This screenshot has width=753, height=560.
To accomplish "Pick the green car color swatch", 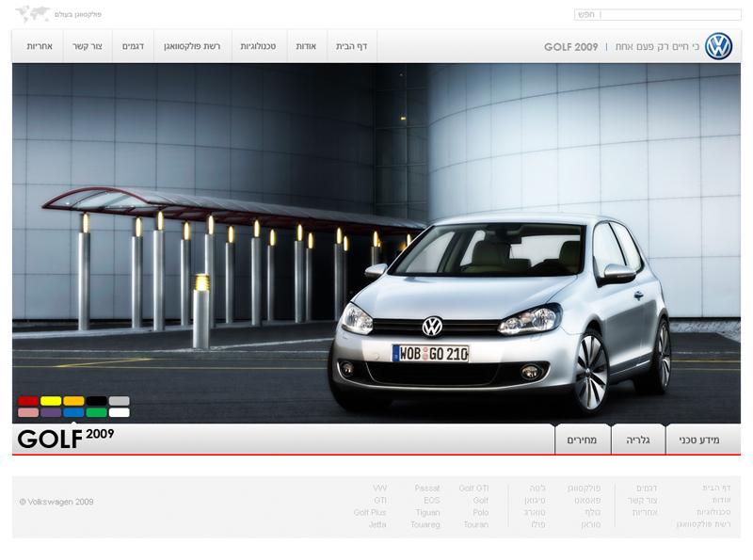I will tap(96, 412).
